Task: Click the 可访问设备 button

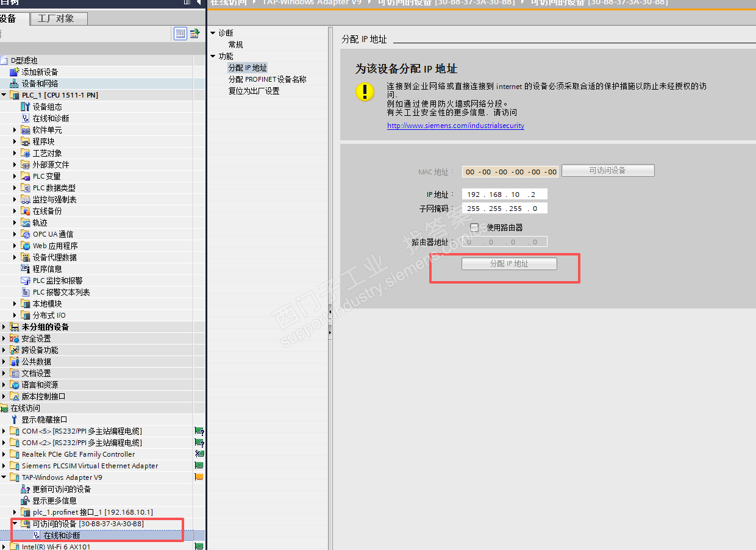Action: (x=608, y=171)
